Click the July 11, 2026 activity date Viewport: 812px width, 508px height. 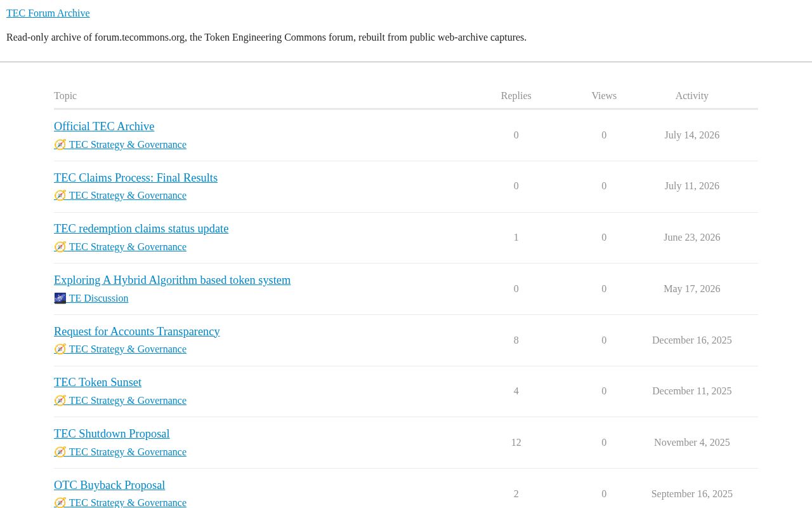(x=691, y=186)
